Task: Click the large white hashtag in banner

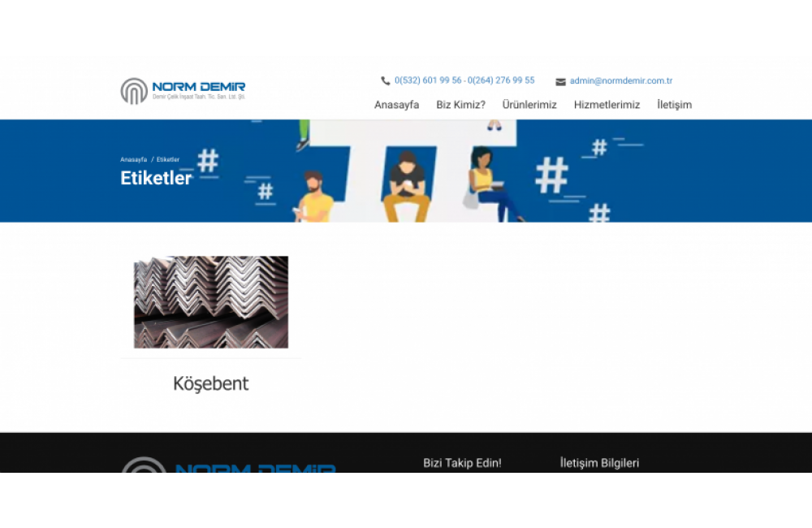Action: (551, 175)
